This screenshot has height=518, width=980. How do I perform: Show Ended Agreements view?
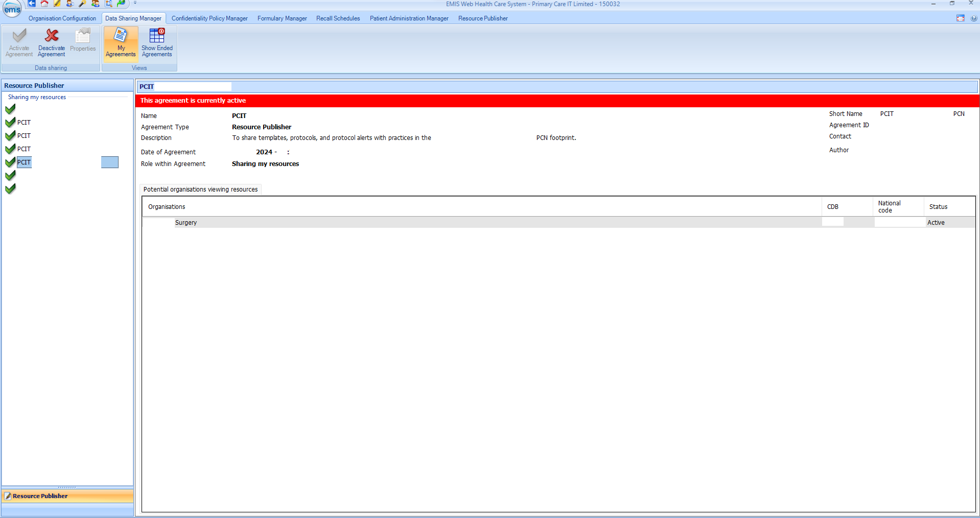157,43
